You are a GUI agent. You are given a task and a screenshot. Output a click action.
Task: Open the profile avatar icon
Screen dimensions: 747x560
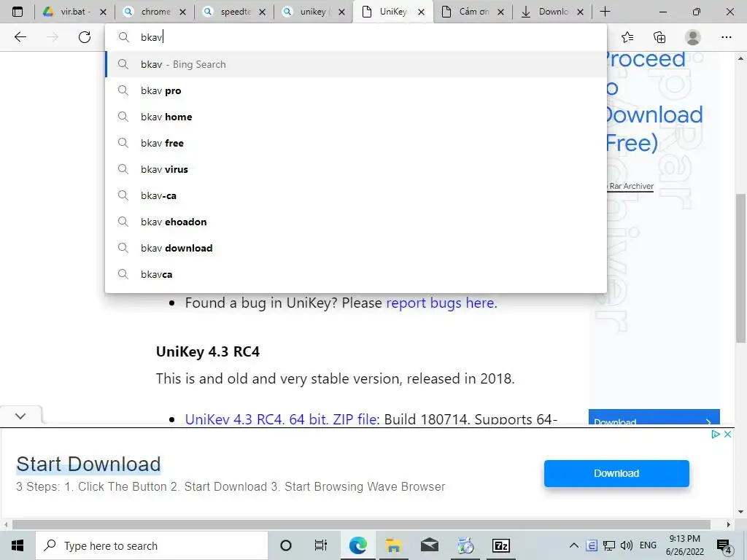click(693, 37)
